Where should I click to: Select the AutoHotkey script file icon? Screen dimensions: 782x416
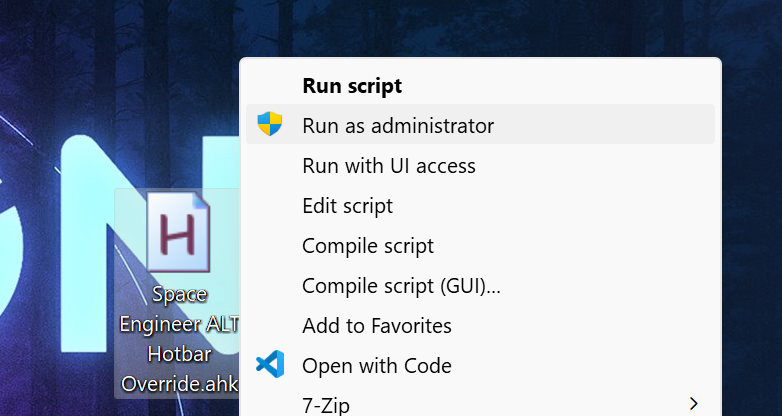(179, 234)
